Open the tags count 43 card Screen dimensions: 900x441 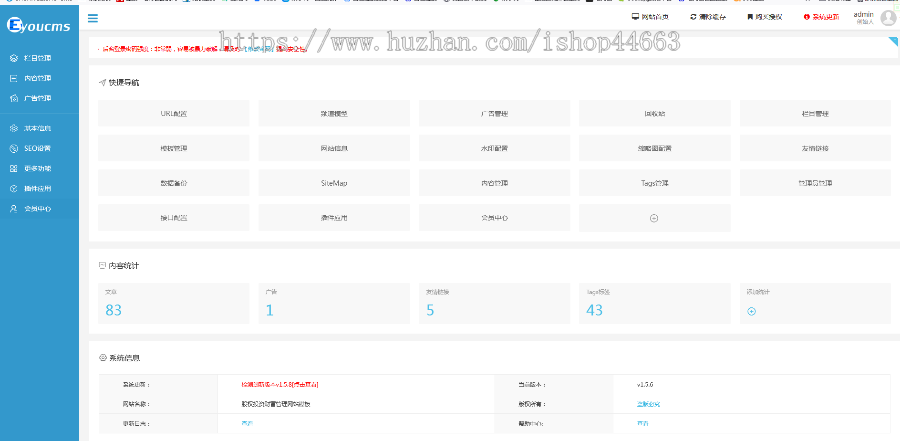(x=654, y=303)
